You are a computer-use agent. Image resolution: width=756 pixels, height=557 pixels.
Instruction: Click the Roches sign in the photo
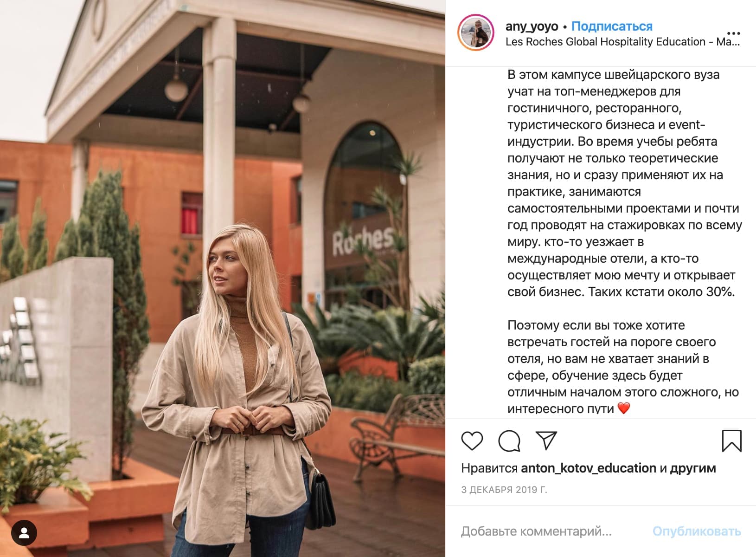363,241
